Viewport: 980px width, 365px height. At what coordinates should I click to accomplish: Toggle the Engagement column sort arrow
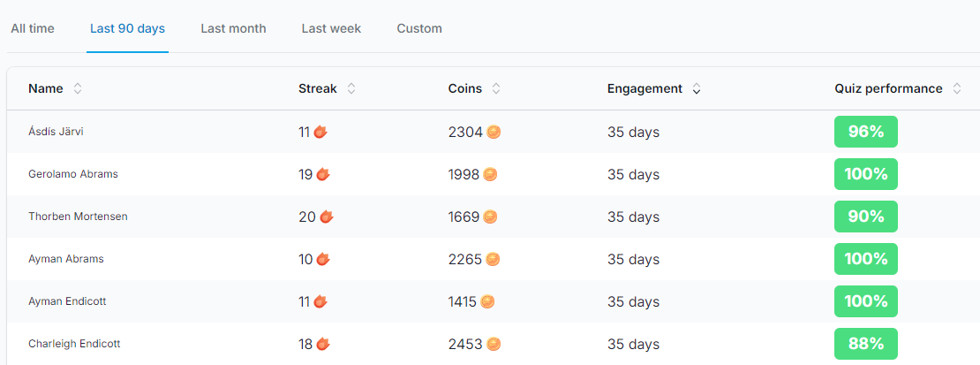(x=697, y=88)
